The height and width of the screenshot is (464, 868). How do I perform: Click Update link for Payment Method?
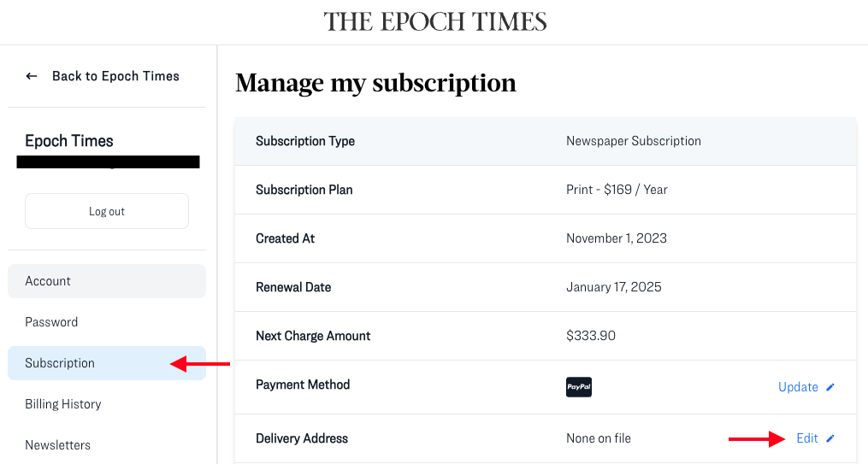798,387
